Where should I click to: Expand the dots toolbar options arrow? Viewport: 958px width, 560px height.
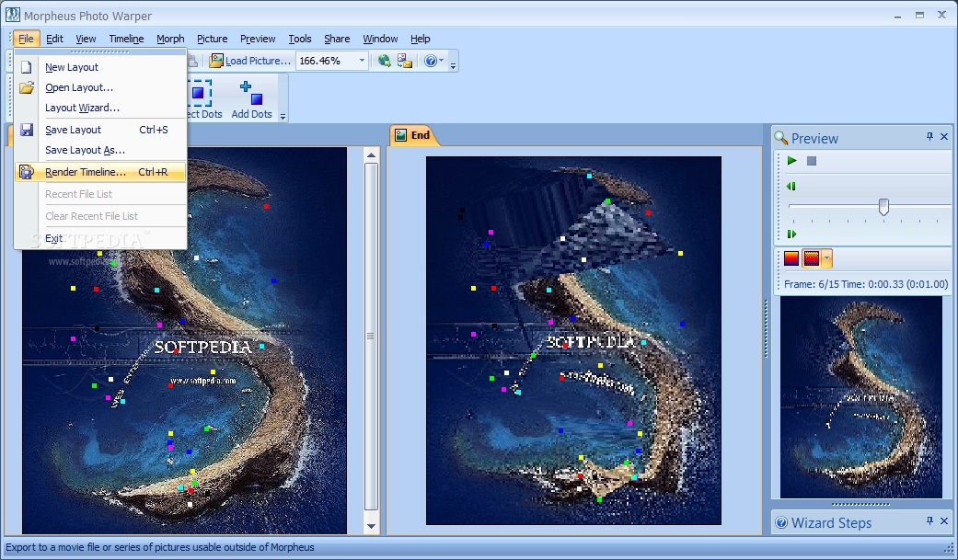point(283,117)
